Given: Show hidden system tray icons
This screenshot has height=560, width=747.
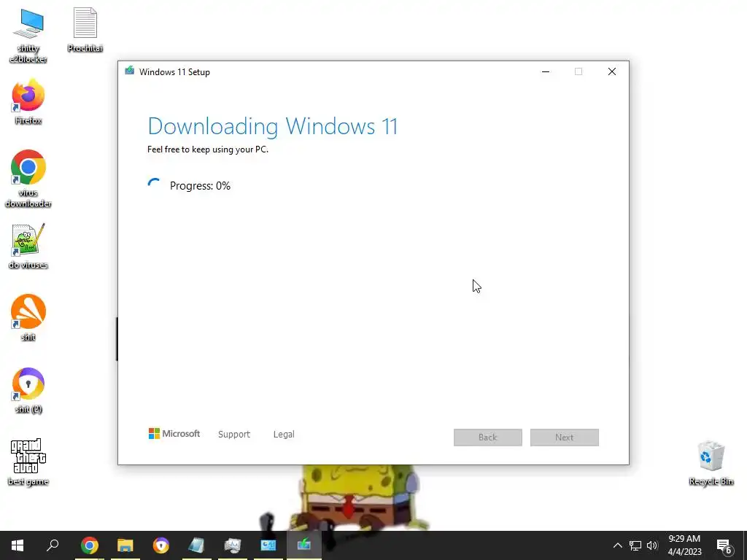Looking at the screenshot, I should [617, 545].
